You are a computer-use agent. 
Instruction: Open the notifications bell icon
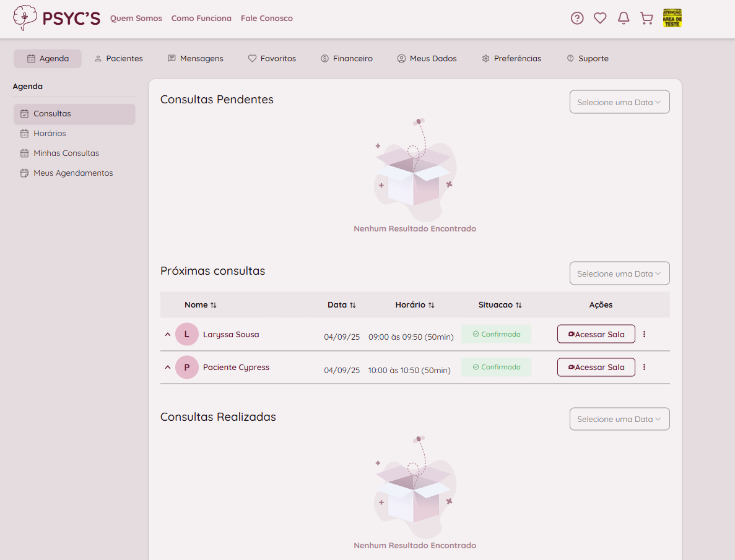pos(624,19)
